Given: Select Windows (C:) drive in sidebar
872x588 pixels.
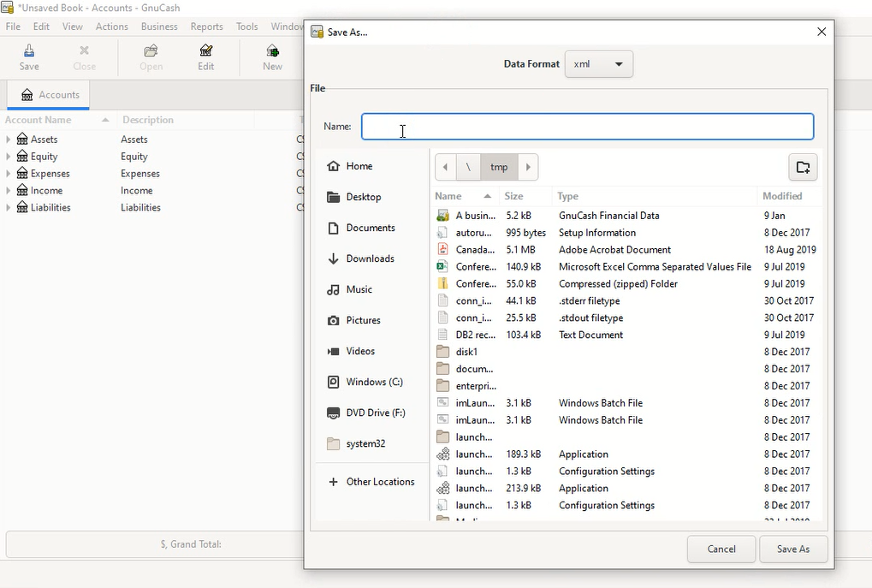Looking at the screenshot, I should pos(374,382).
